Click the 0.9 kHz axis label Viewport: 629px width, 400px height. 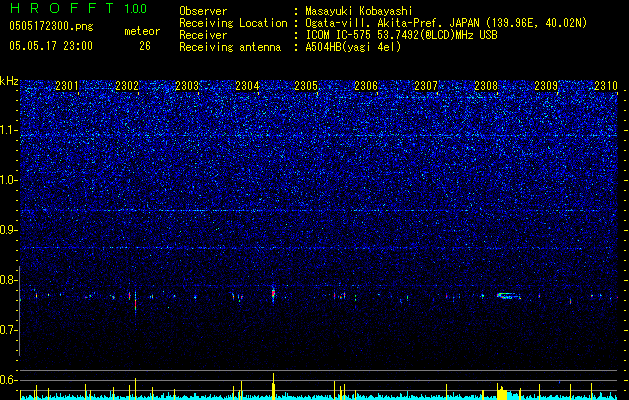pos(9,230)
